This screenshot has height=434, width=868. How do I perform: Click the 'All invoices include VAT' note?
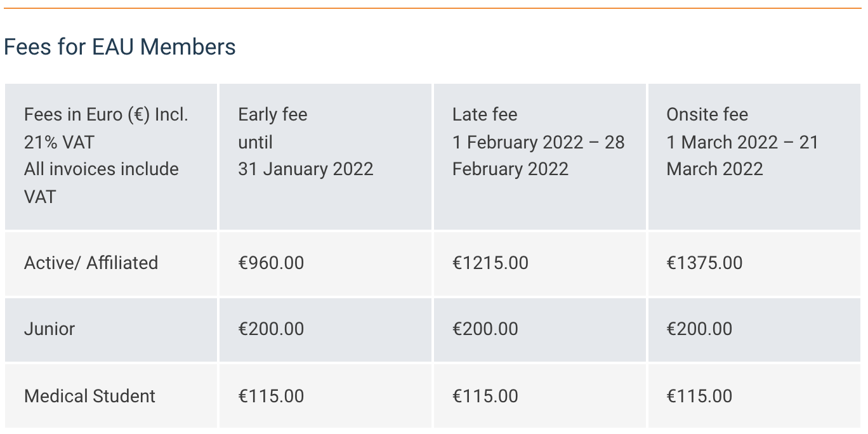[x=101, y=169]
